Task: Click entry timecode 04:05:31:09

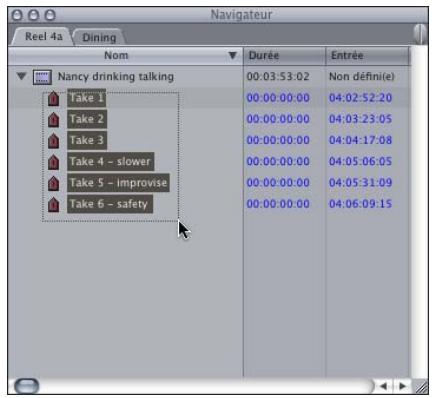Action: click(x=360, y=183)
